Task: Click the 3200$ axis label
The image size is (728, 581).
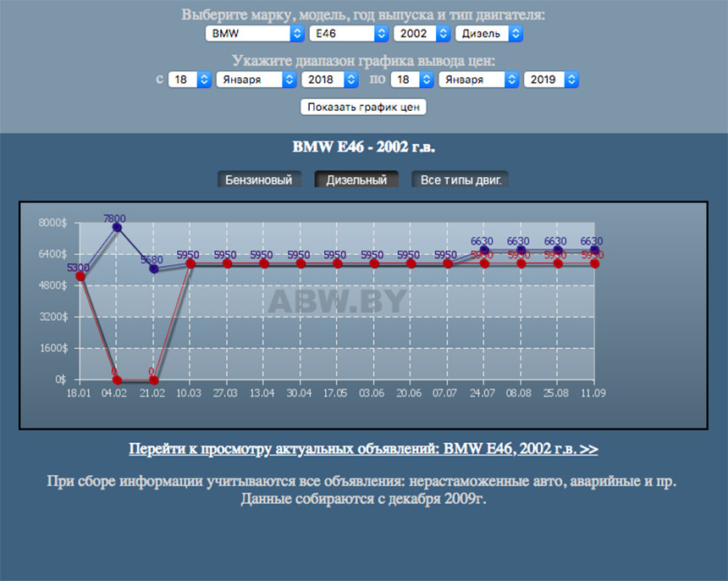Action: [x=53, y=317]
